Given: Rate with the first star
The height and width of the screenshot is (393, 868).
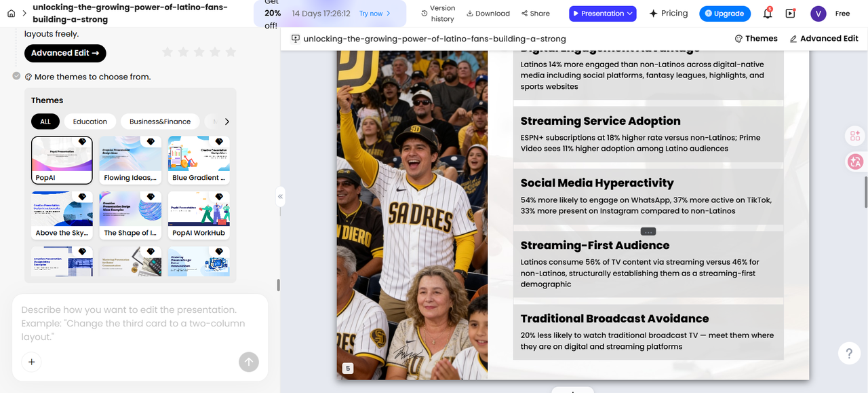Looking at the screenshot, I should (x=167, y=52).
